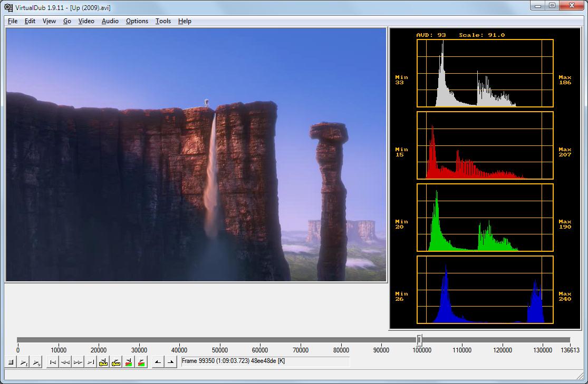This screenshot has width=588, height=384.
Task: Go to next key frame
Action: click(x=116, y=362)
